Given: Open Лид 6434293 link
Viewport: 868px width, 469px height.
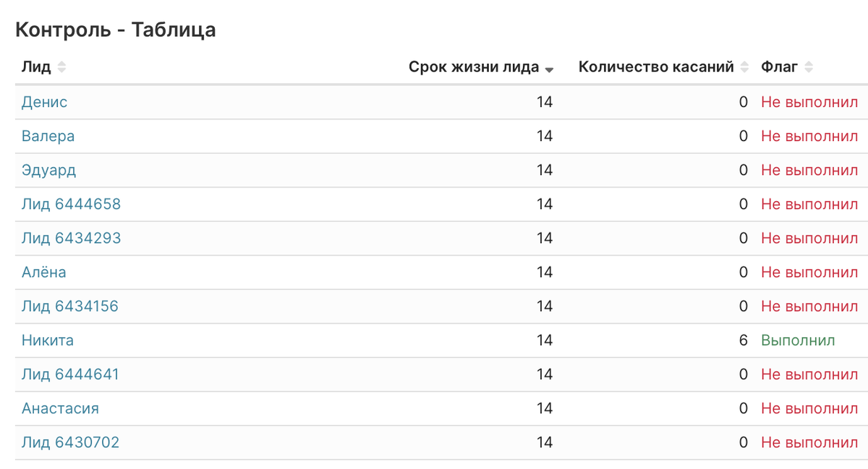Looking at the screenshot, I should point(71,238).
